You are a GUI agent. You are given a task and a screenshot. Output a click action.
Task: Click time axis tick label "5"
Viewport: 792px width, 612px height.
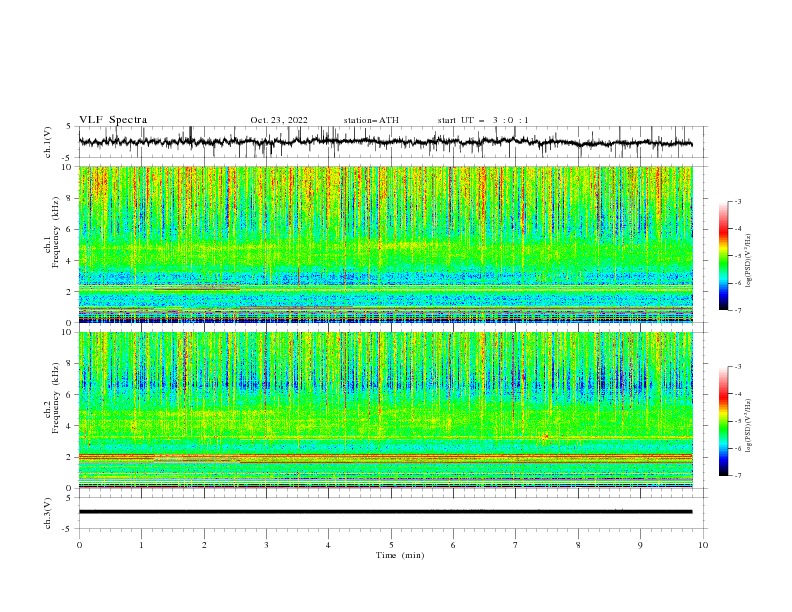[391, 545]
